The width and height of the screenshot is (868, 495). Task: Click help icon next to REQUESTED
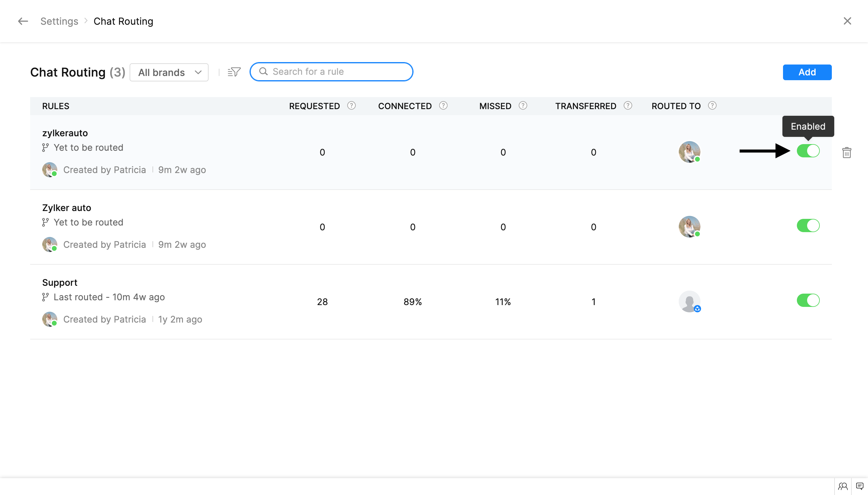point(351,106)
